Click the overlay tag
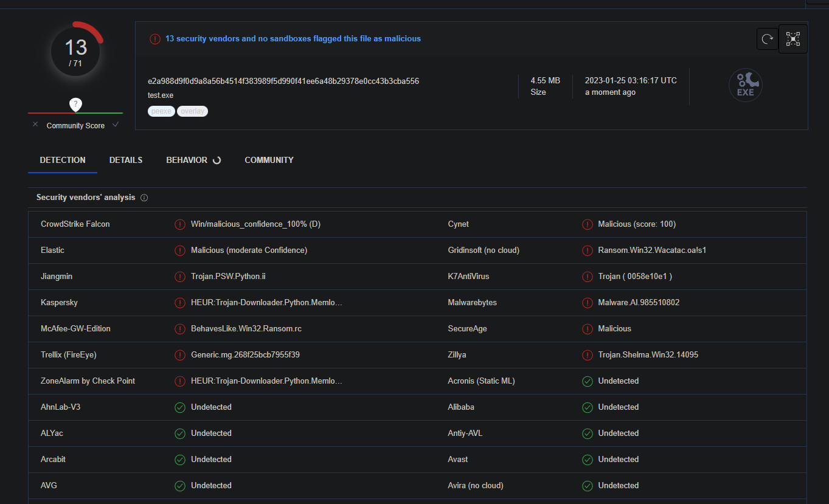 192,111
